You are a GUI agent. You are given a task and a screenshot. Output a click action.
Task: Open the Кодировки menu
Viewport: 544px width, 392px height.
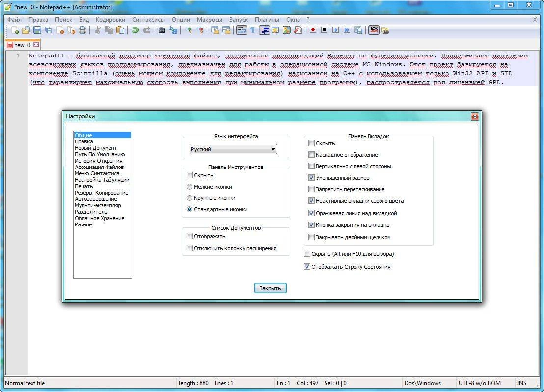pos(110,20)
